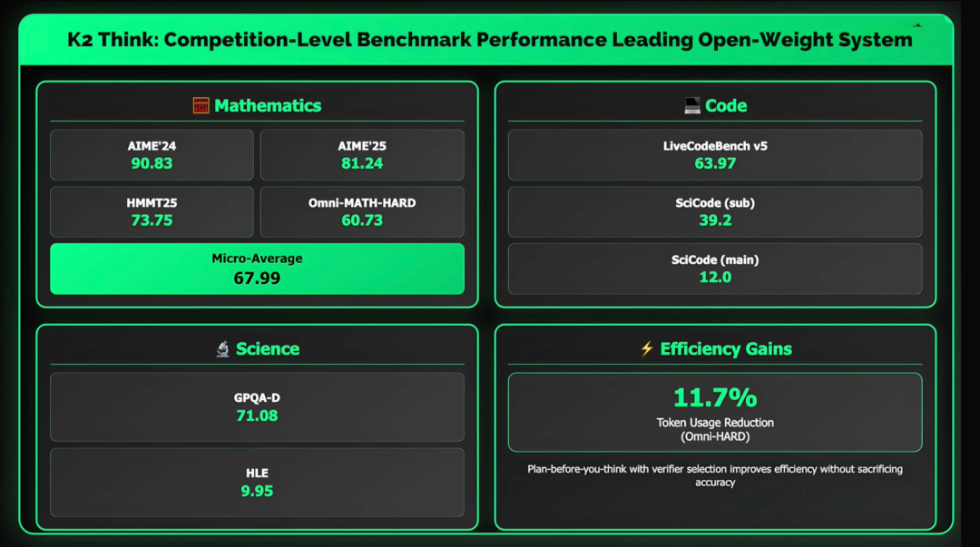
Task: Click the Omni-MATH-HARD score card
Action: click(x=362, y=211)
